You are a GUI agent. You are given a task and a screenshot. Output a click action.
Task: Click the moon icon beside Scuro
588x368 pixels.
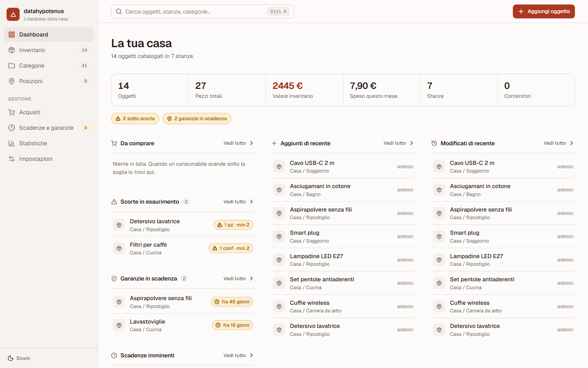coord(11,358)
